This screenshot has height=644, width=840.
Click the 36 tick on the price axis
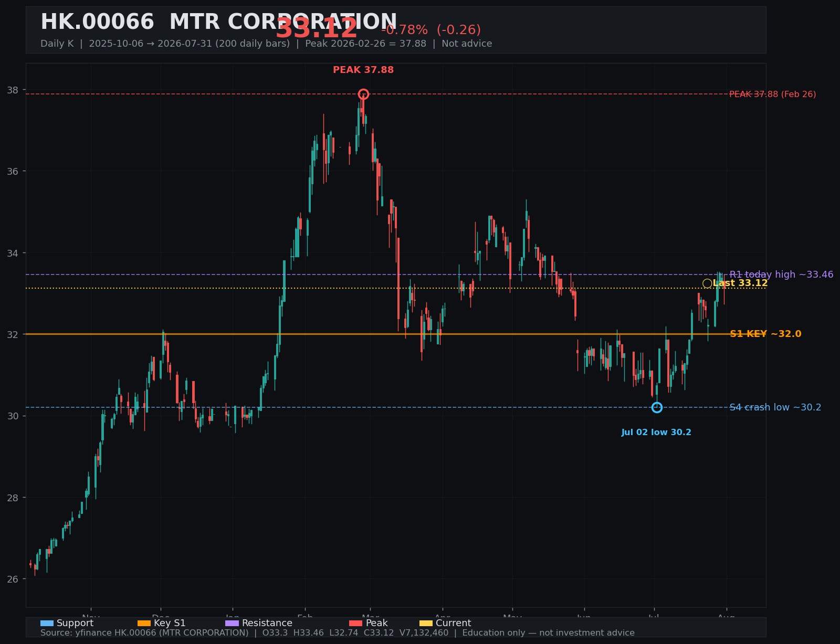coord(13,172)
